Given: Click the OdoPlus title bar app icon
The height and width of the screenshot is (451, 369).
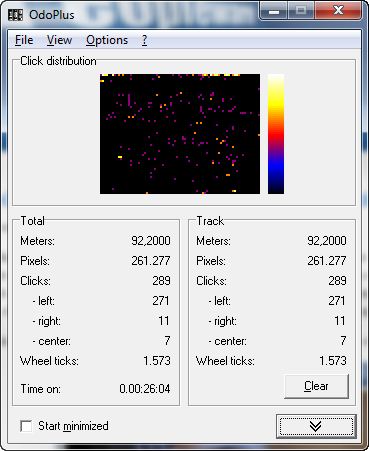Looking at the screenshot, I should tap(15, 14).
